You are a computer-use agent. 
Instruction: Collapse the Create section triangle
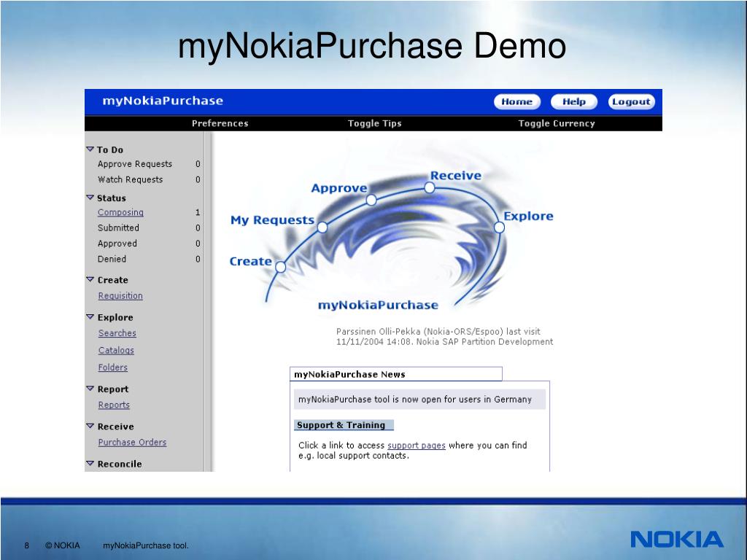tap(90, 279)
